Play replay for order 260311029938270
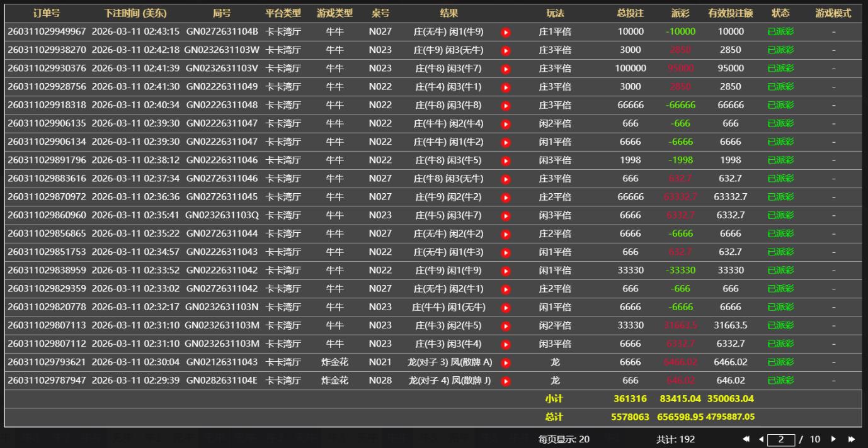 [x=505, y=50]
